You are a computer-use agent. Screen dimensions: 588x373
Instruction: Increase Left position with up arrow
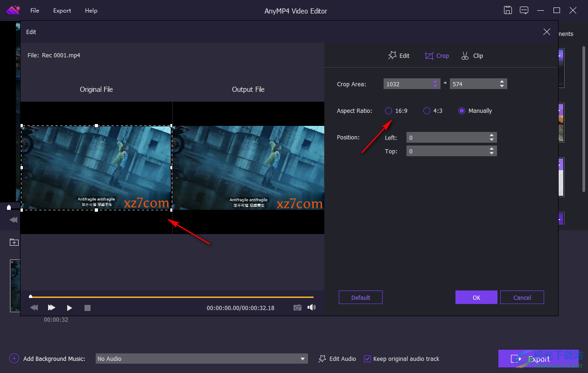pos(491,135)
